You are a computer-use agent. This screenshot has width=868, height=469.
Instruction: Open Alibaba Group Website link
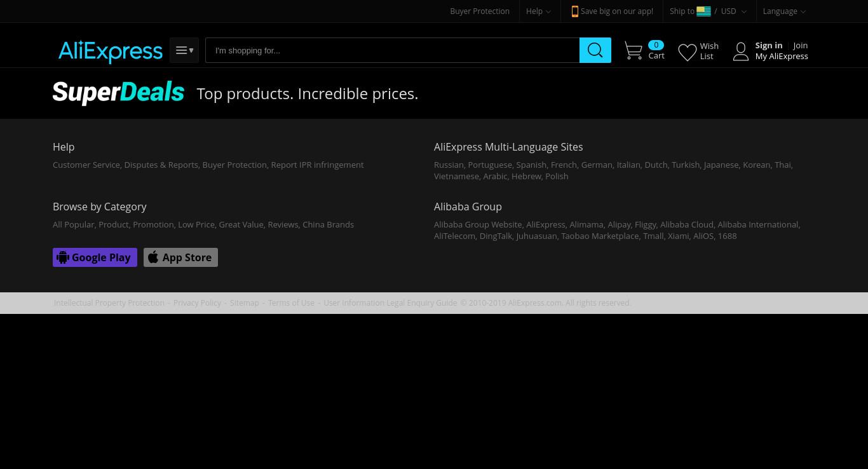(478, 224)
